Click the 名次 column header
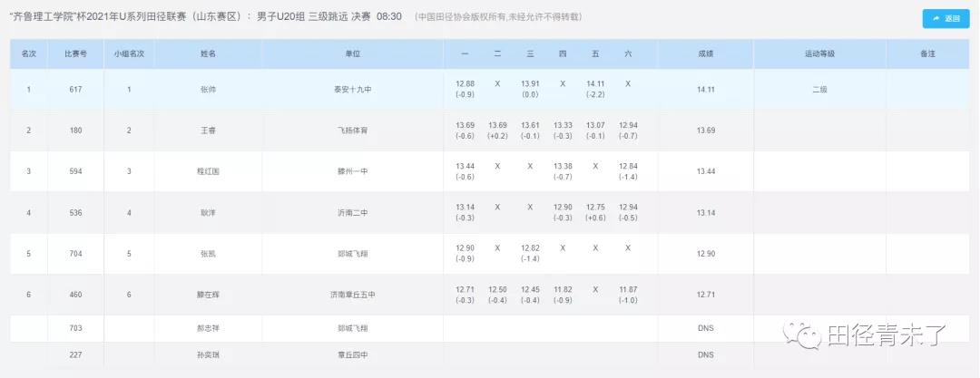 (x=29, y=54)
